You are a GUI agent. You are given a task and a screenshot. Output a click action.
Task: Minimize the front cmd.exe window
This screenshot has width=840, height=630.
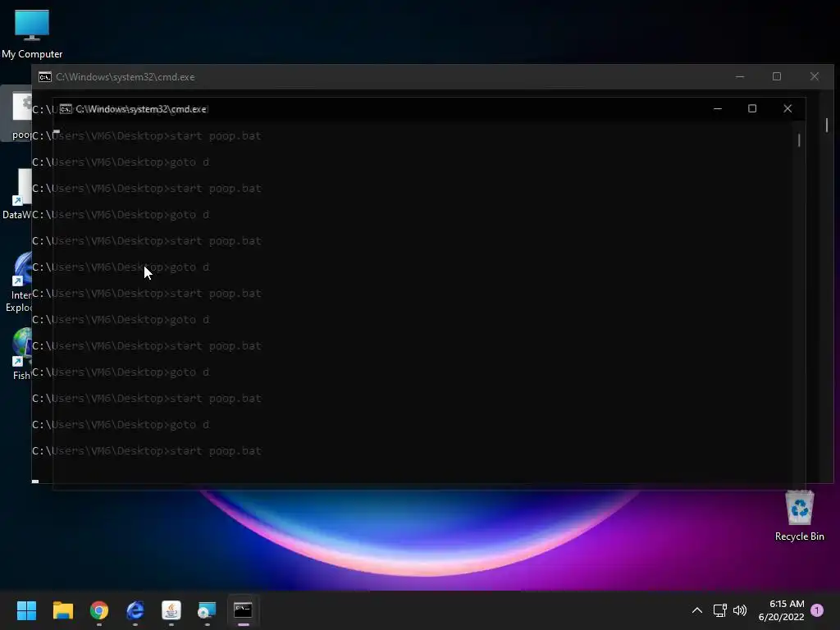point(718,109)
